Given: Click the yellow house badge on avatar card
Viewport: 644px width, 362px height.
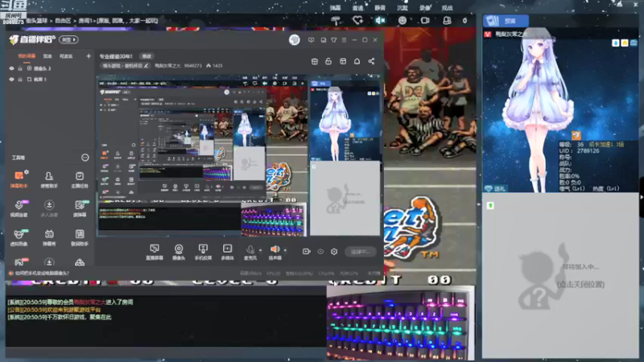Looking at the screenshot, I should 625,43.
